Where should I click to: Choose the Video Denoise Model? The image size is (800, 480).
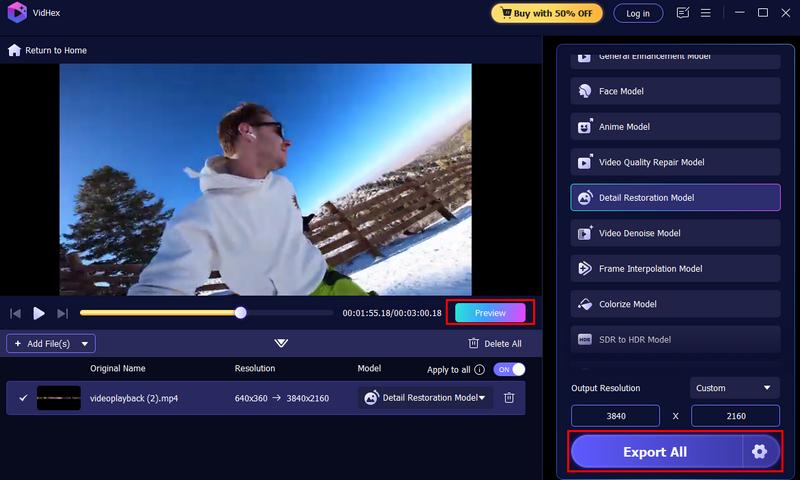[675, 233]
